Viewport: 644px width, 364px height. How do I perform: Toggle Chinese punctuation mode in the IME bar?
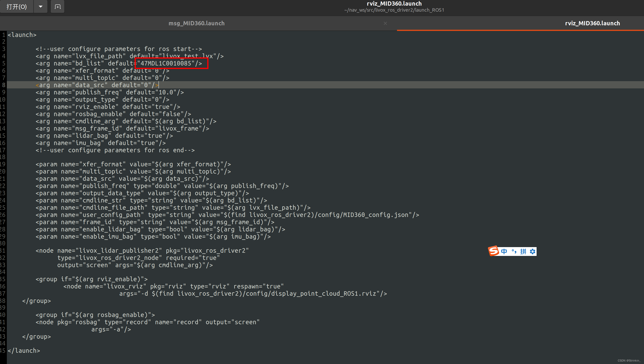click(514, 252)
